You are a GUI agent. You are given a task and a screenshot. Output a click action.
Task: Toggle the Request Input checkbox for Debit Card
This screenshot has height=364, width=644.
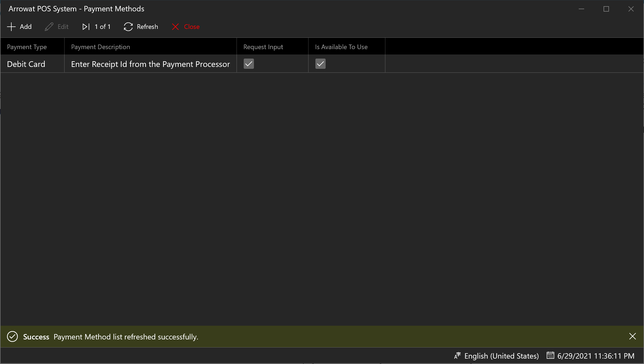pos(249,63)
